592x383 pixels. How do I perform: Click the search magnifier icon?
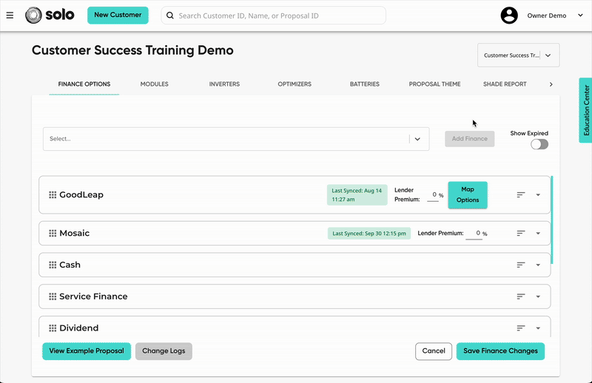(170, 15)
